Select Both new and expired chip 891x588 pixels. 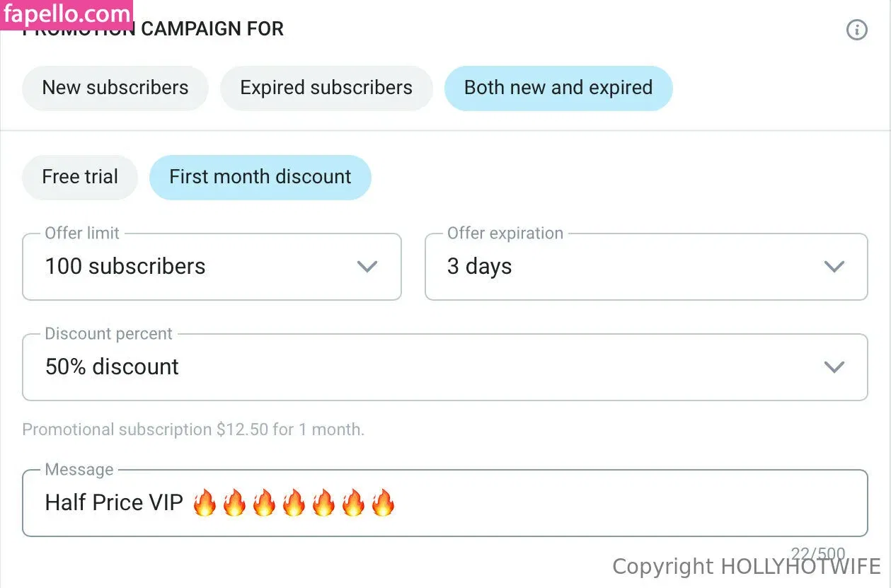click(x=558, y=88)
